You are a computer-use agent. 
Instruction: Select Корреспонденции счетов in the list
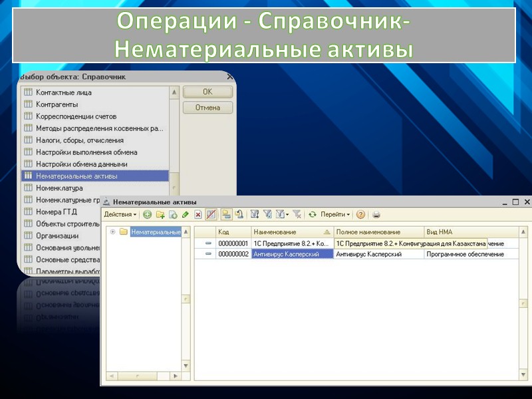(95, 116)
